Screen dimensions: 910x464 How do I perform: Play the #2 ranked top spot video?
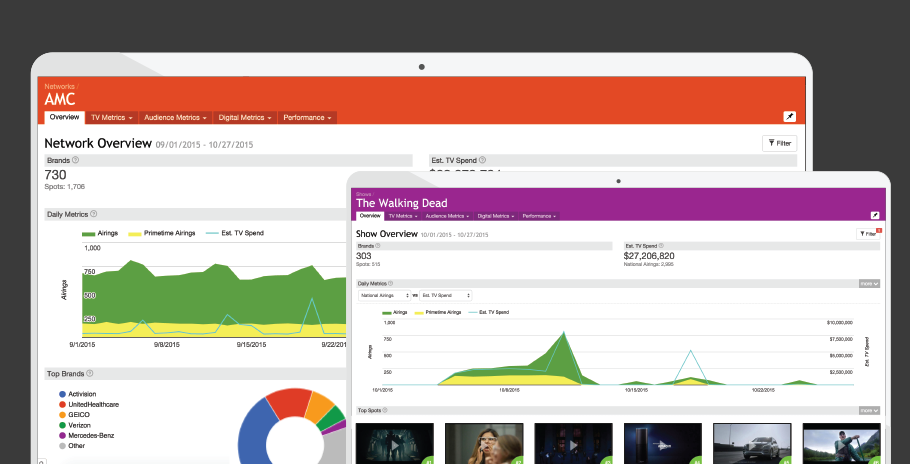484,444
